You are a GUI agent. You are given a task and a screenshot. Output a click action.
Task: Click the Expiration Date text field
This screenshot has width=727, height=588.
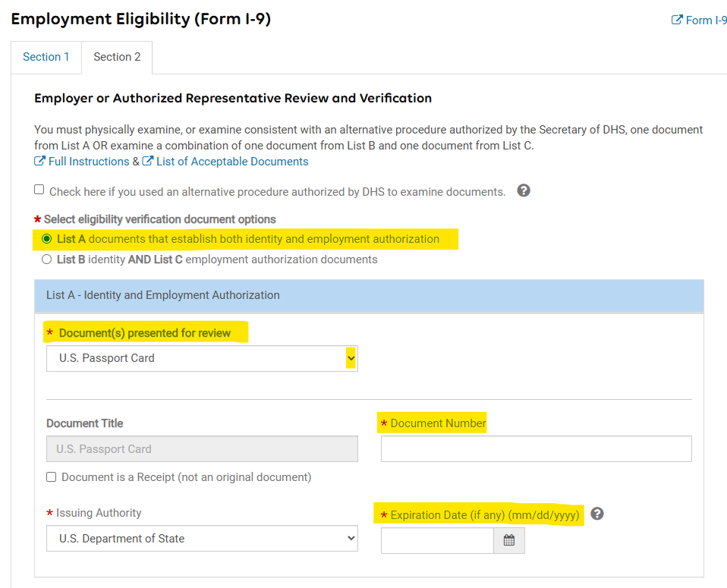click(x=437, y=541)
